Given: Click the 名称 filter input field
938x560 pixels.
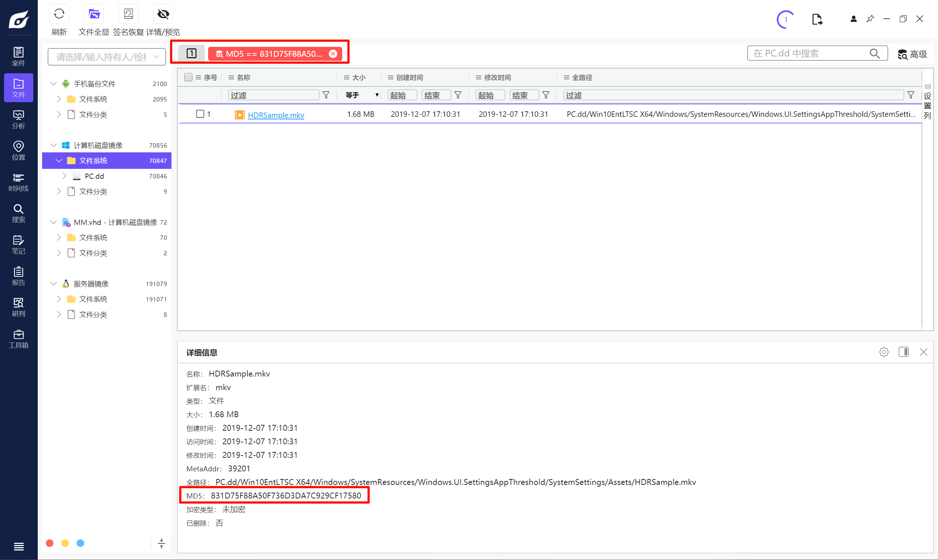Looking at the screenshot, I should click(274, 95).
